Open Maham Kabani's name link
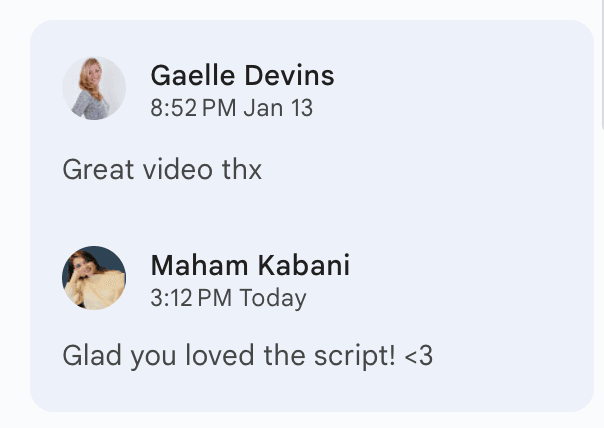The width and height of the screenshot is (604, 428). coord(250,265)
